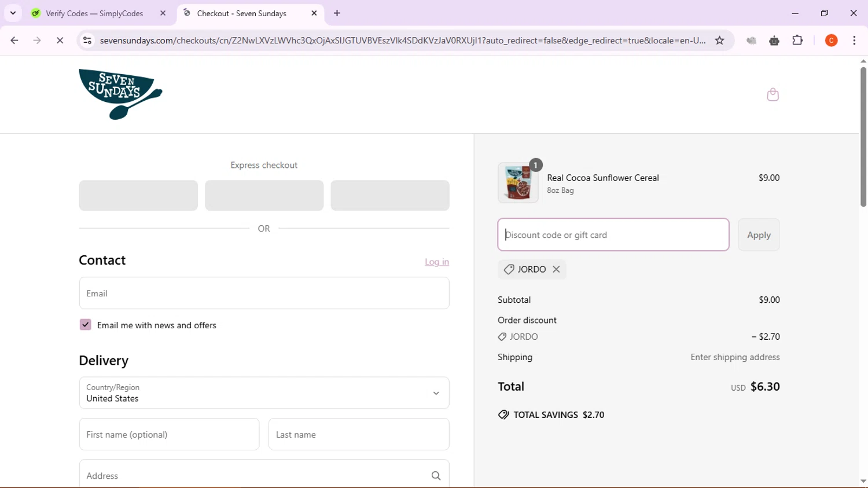Open the tab search dropdown arrow

pyautogui.click(x=13, y=13)
